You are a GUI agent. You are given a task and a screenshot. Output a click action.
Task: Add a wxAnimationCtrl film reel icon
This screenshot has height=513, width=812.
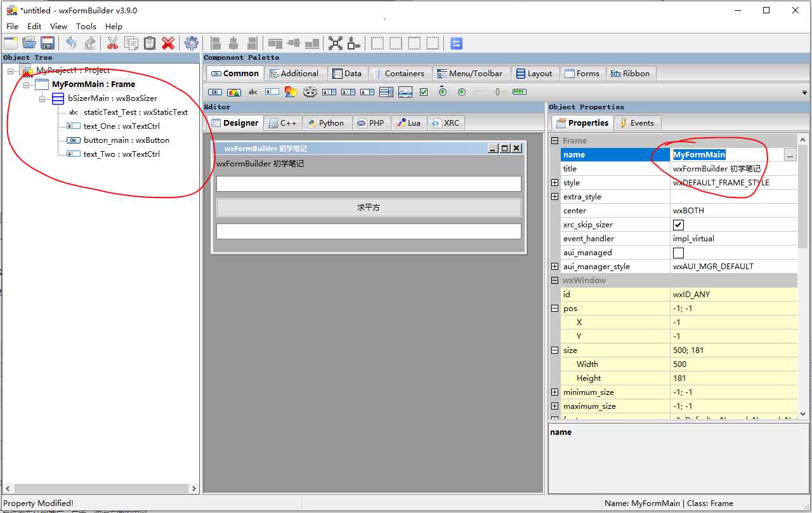(310, 92)
